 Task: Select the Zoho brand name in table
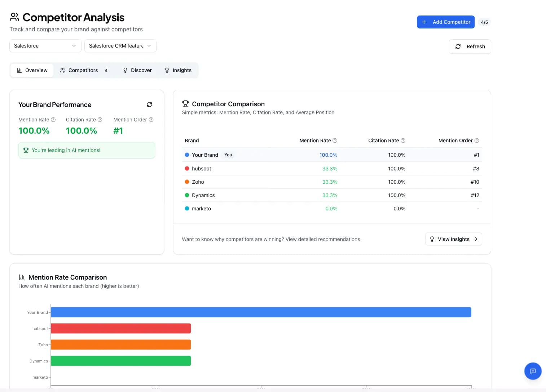(x=198, y=182)
